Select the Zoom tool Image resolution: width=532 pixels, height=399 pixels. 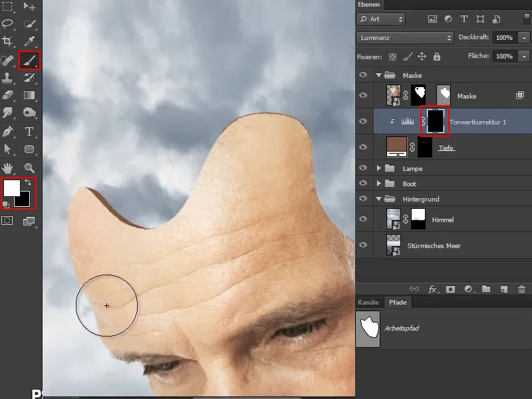click(x=29, y=168)
